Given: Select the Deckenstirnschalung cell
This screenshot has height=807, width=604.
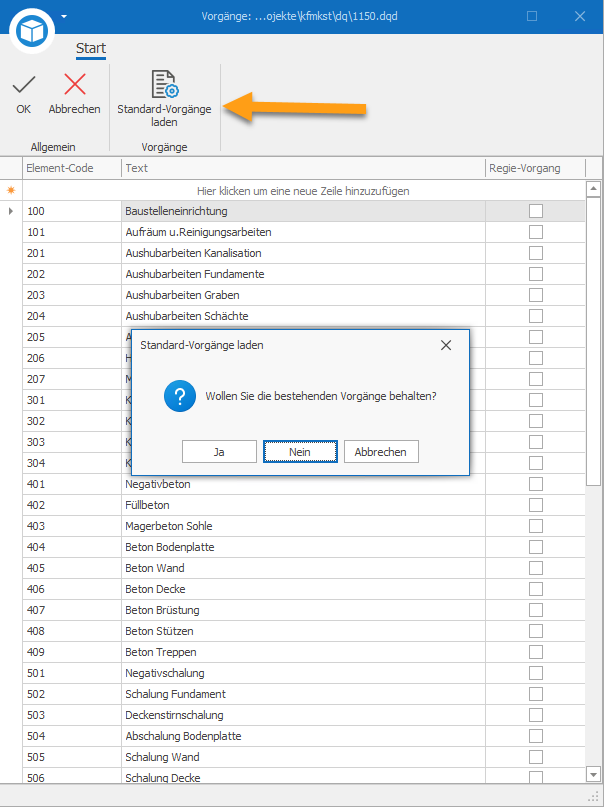Looking at the screenshot, I should coord(303,715).
